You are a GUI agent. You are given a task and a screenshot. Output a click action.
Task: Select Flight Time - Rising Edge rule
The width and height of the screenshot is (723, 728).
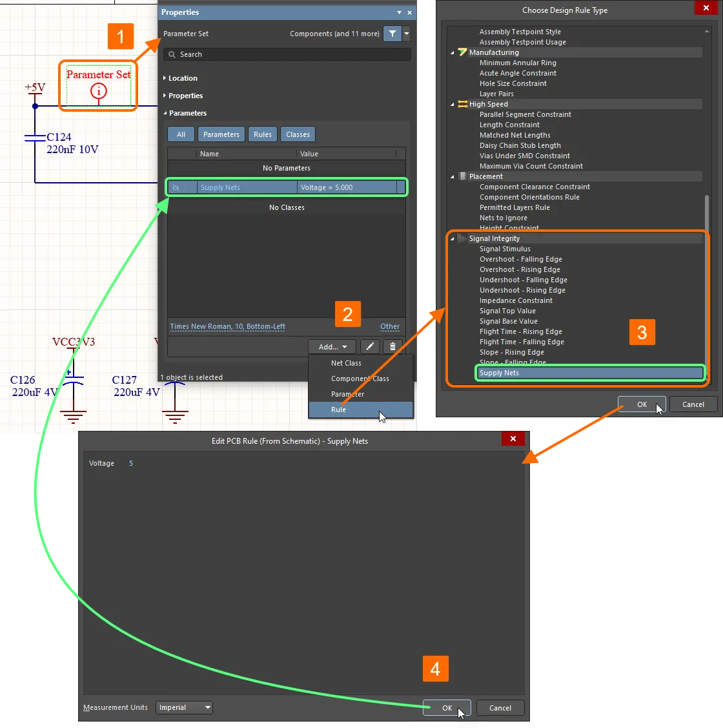pyautogui.click(x=521, y=331)
